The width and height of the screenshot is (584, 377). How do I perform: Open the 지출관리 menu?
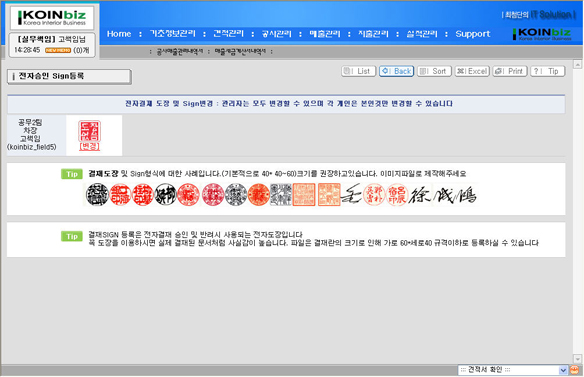pyautogui.click(x=373, y=34)
